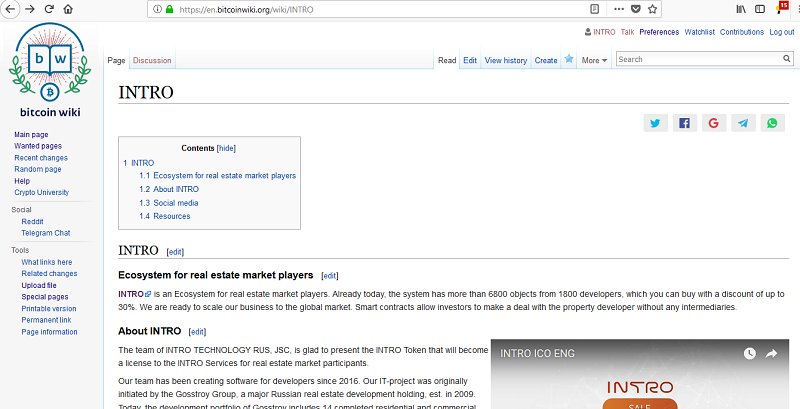Open the Help sidebar link
800x409 pixels.
(x=22, y=181)
